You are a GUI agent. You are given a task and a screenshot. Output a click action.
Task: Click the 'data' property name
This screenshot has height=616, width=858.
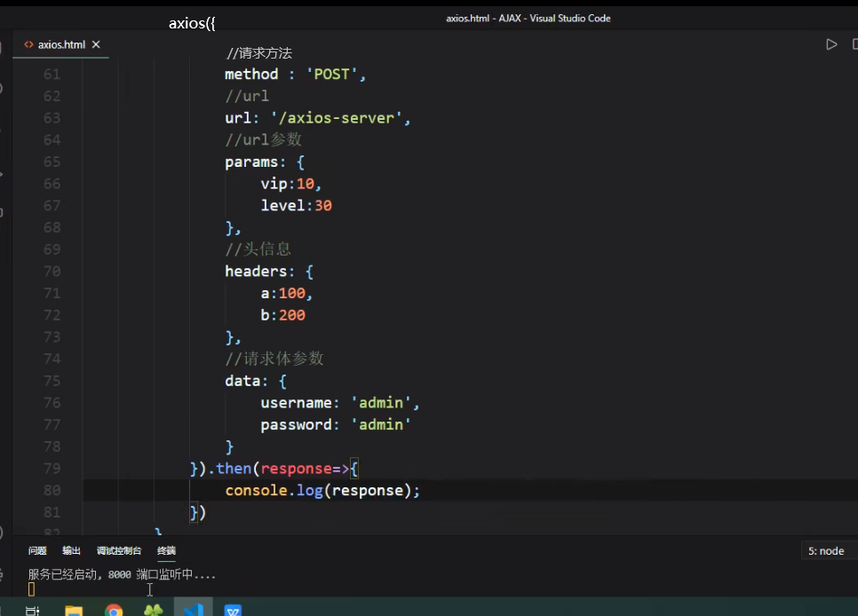click(242, 381)
